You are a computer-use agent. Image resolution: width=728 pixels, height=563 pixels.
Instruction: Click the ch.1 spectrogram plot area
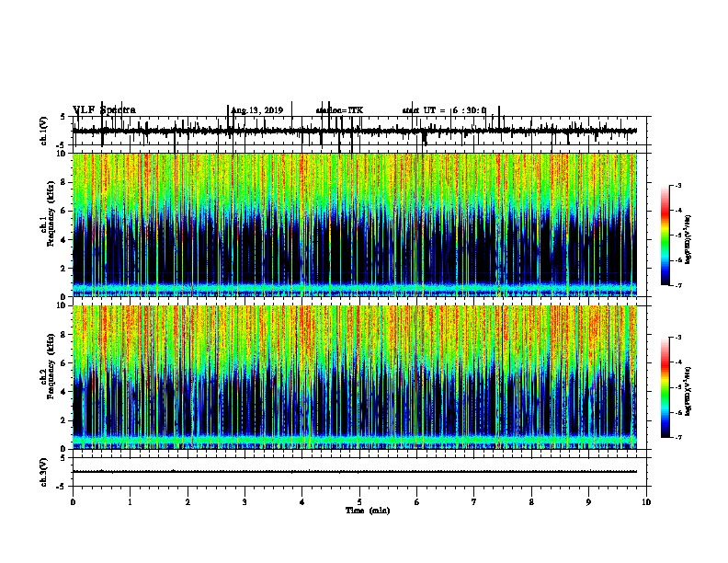355,224
